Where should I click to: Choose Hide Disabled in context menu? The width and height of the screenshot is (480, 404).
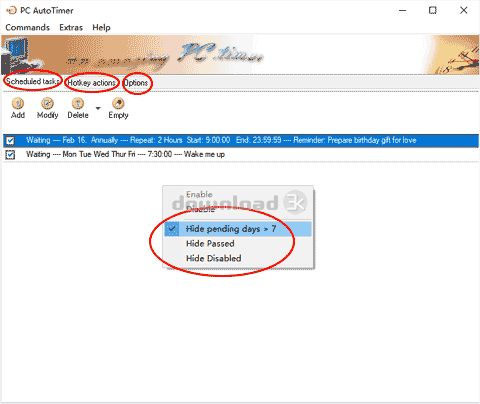coord(238,258)
